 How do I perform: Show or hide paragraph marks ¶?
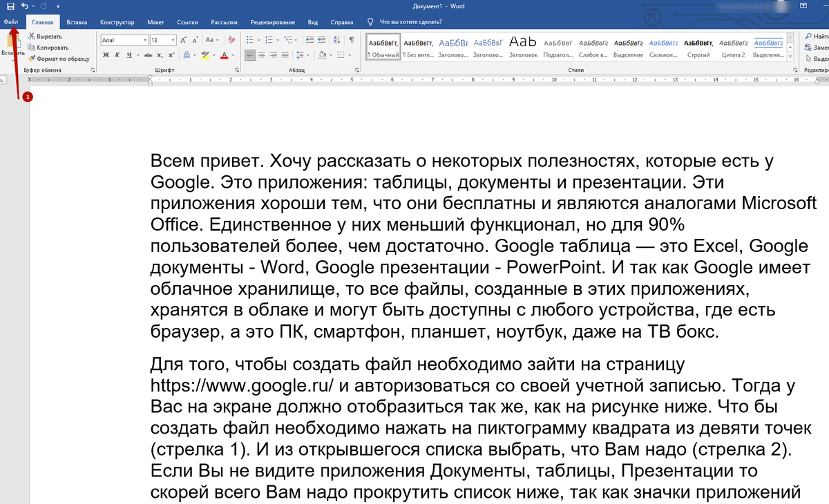352,40
